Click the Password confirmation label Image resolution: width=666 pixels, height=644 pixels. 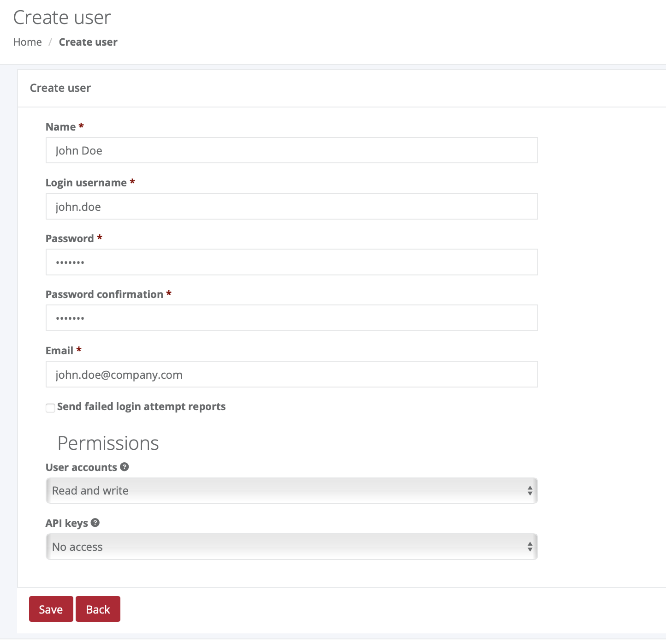[105, 294]
